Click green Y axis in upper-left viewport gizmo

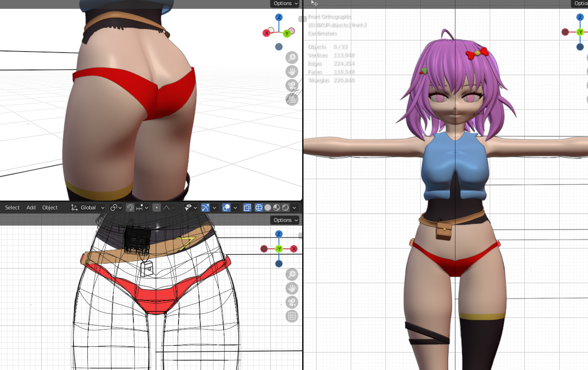click(x=287, y=33)
